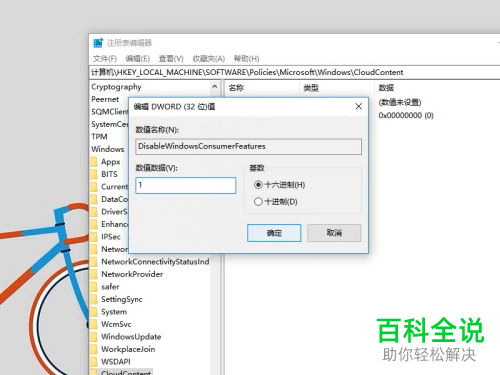
Task: Open the 查看(V) menu
Action: point(171,59)
